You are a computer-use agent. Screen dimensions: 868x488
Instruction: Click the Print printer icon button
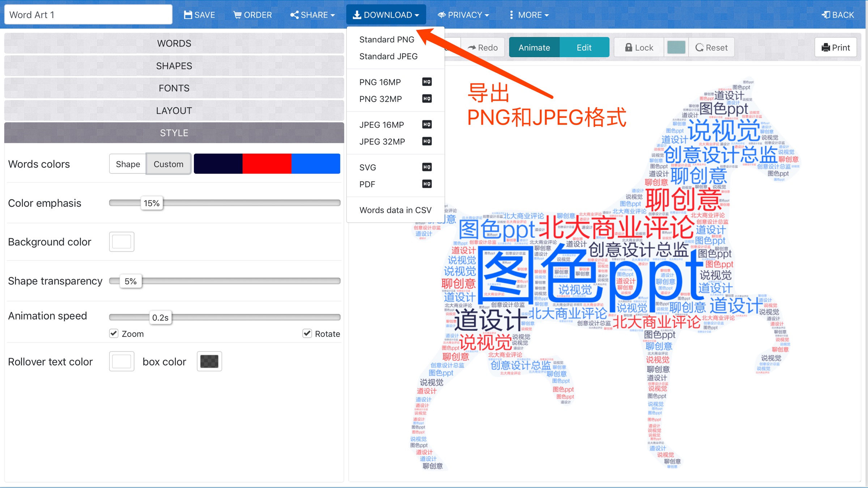click(835, 47)
